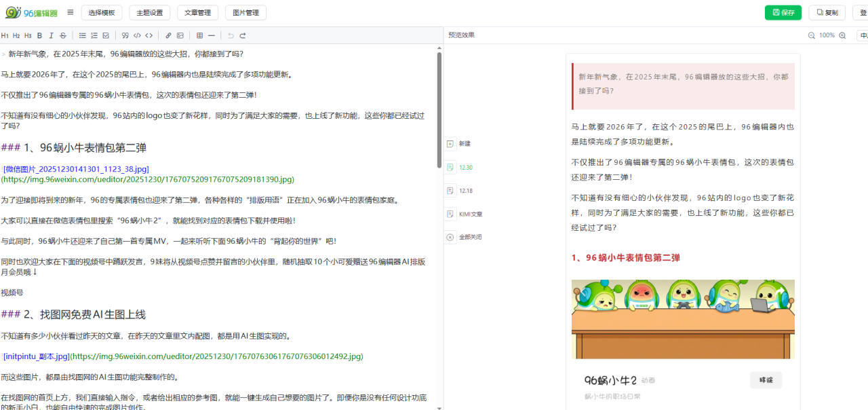Insert a hyperlink using link icon
The height and width of the screenshot is (410, 868).
pyautogui.click(x=168, y=35)
